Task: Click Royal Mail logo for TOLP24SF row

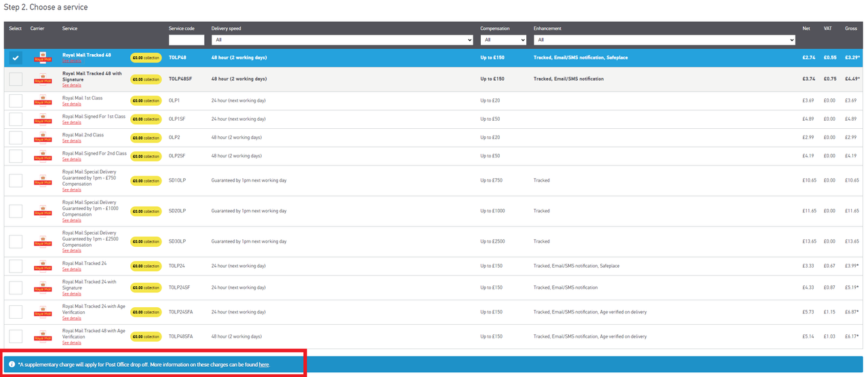Action: pyautogui.click(x=43, y=287)
